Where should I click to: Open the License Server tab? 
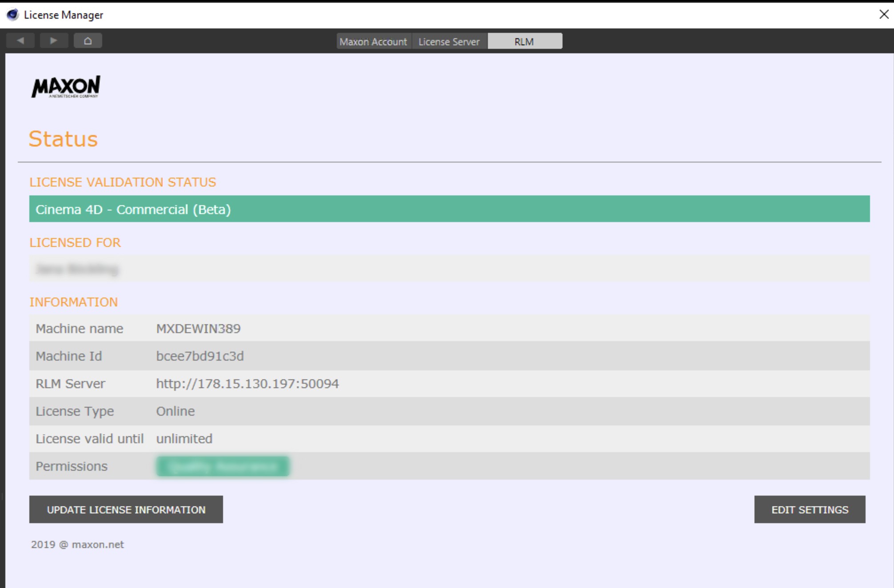pos(449,41)
